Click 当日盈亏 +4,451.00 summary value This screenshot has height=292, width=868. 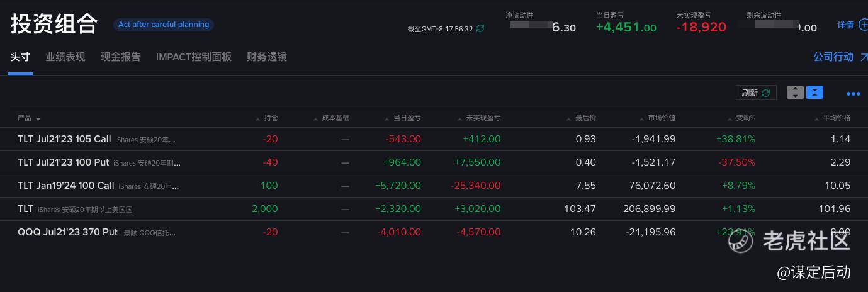(x=626, y=27)
